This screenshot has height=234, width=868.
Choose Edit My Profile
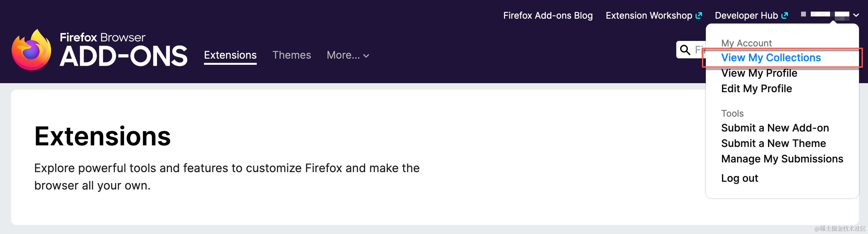click(756, 88)
